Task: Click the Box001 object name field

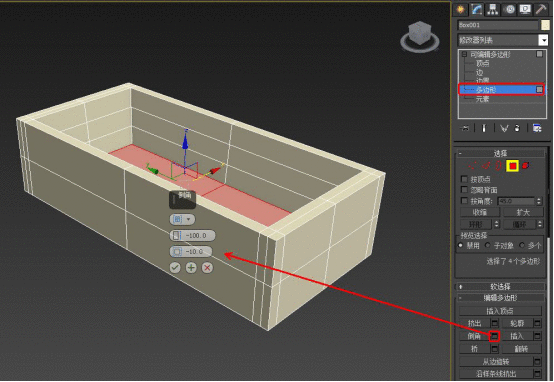Action: (x=498, y=25)
